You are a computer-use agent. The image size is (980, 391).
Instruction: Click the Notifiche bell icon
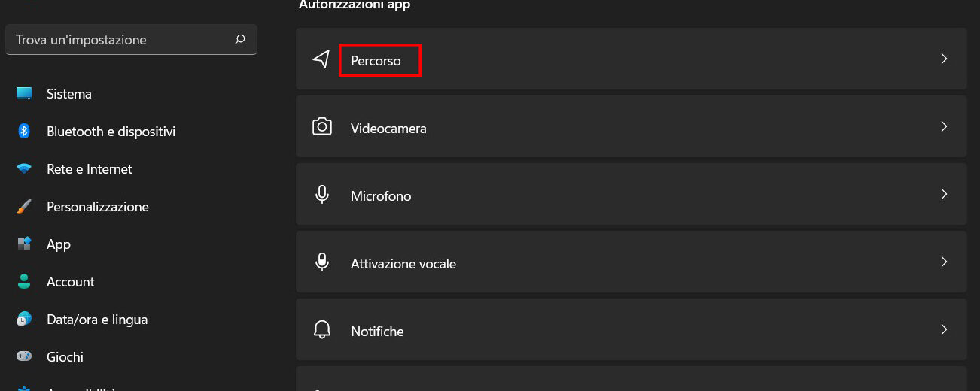[x=322, y=330]
